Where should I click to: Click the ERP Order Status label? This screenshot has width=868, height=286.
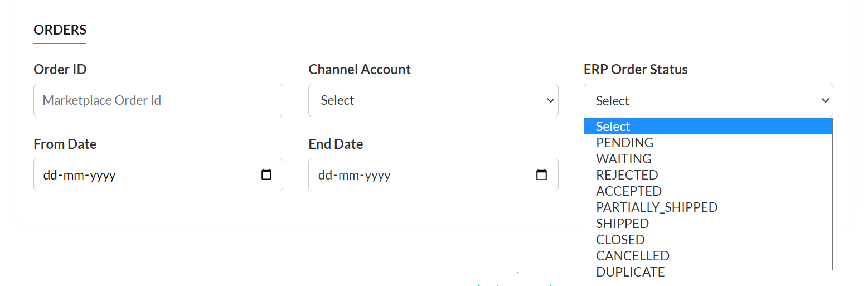coord(636,69)
